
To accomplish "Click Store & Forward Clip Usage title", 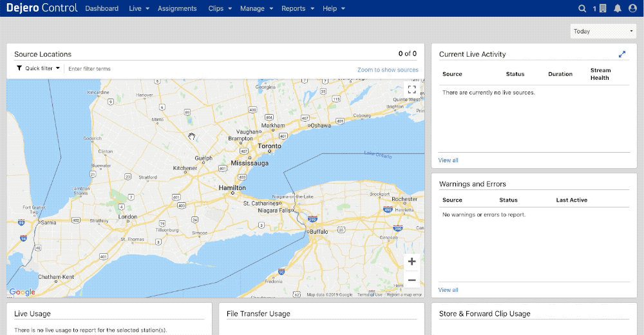I will point(485,314).
